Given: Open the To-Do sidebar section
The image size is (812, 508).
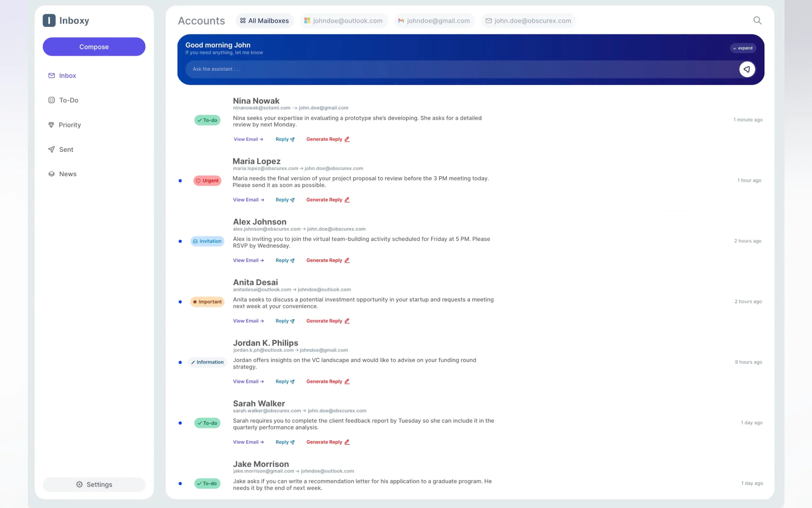Looking at the screenshot, I should tap(68, 100).
